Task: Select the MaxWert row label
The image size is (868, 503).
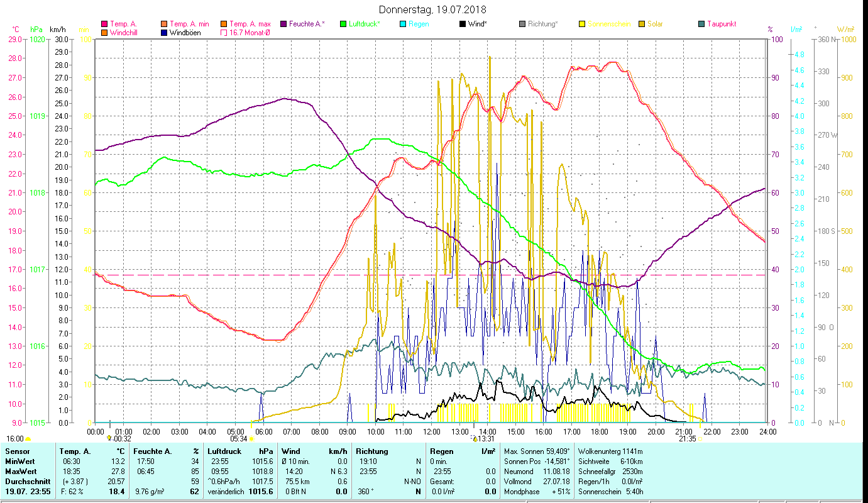Action: tap(21, 472)
